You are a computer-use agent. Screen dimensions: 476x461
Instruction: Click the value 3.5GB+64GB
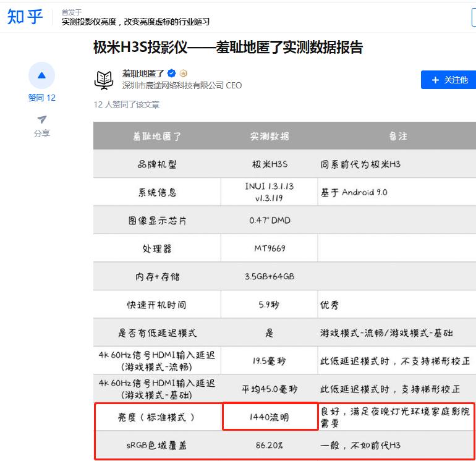[270, 276]
